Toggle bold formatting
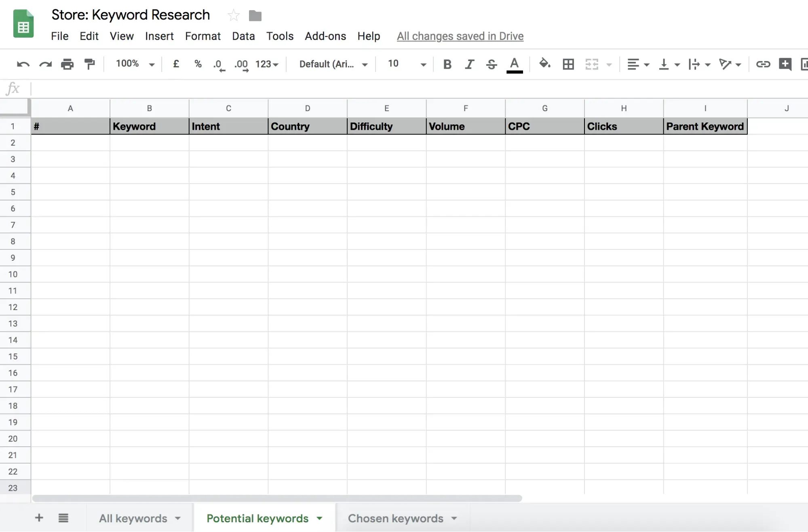 [x=447, y=64]
